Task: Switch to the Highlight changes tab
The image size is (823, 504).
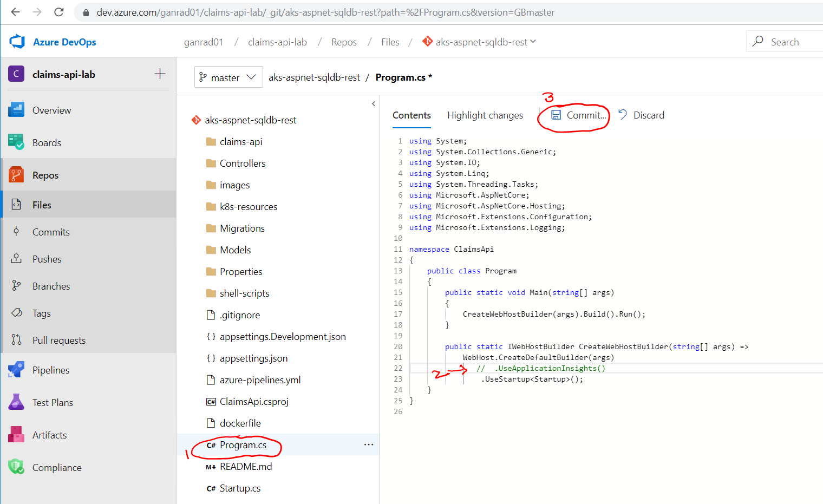Action: 485,115
